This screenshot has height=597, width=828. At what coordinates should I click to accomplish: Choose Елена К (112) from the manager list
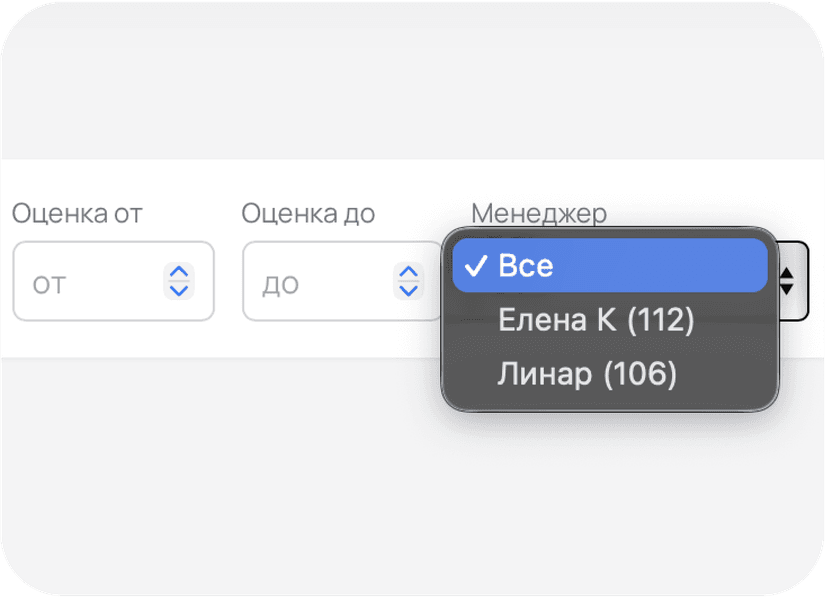tap(596, 321)
